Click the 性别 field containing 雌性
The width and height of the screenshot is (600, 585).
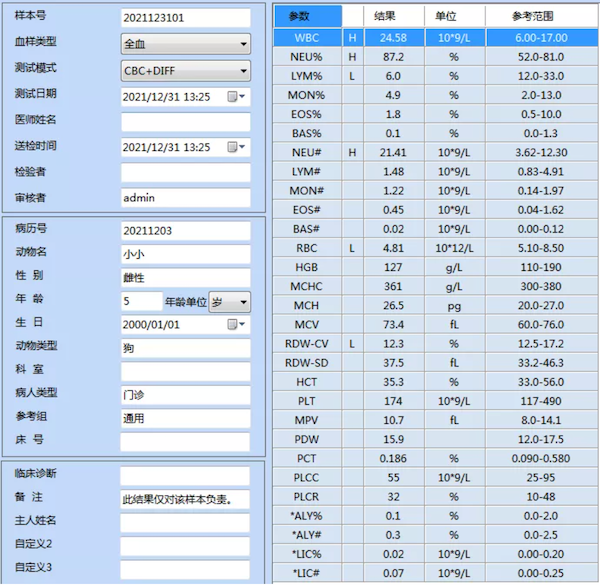click(x=186, y=278)
